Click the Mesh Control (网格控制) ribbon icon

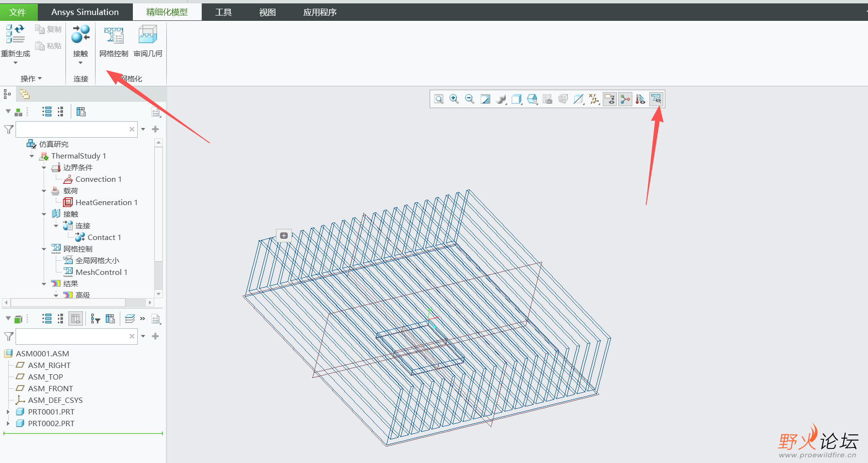click(114, 35)
